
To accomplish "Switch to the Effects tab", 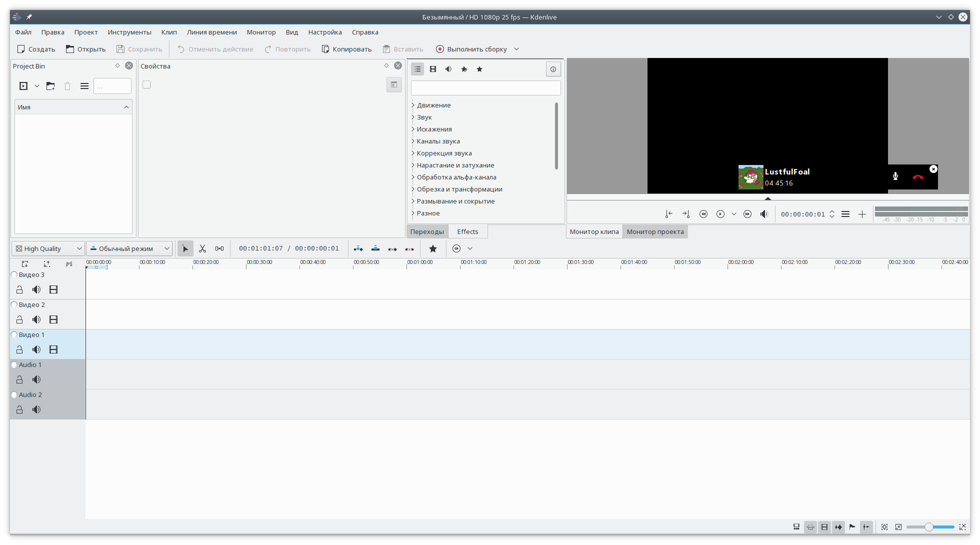I will point(467,231).
